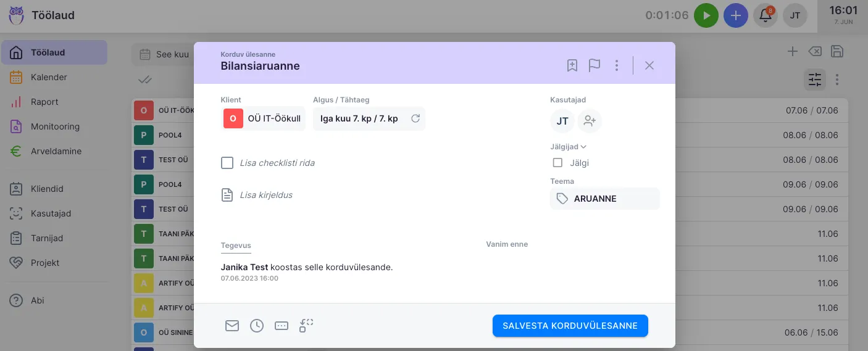Click the clock time-tracking icon in footer
Image resolution: width=868 pixels, height=351 pixels.
(x=257, y=326)
